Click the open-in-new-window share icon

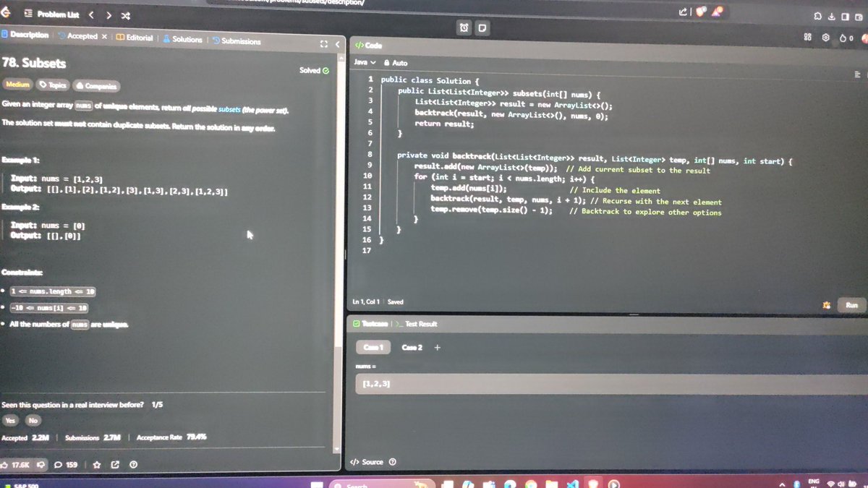[x=114, y=464]
